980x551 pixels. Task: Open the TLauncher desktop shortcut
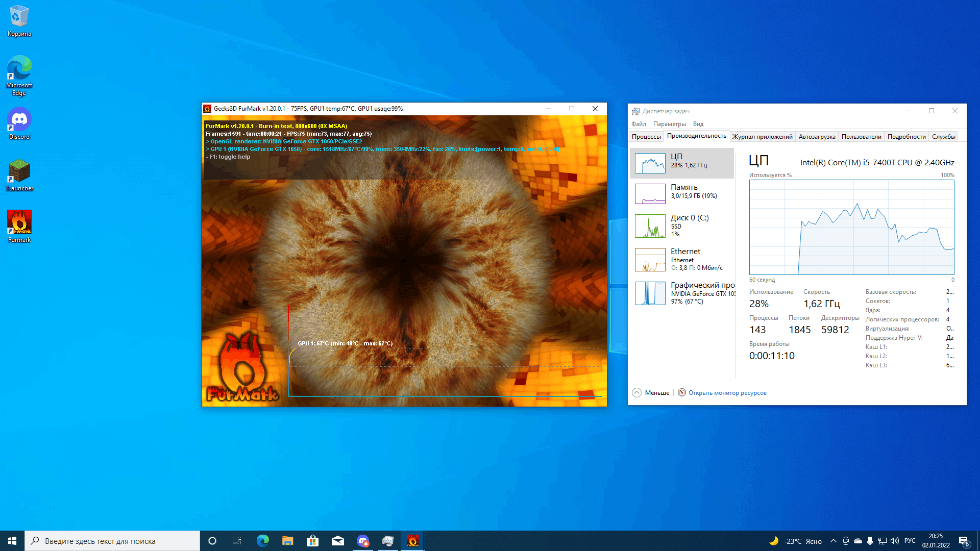point(19,175)
